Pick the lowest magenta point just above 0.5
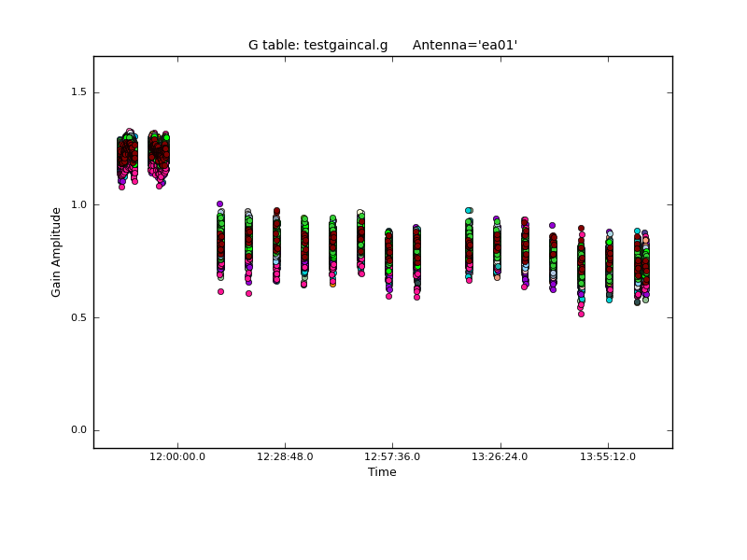747x560 pixels. click(581, 314)
